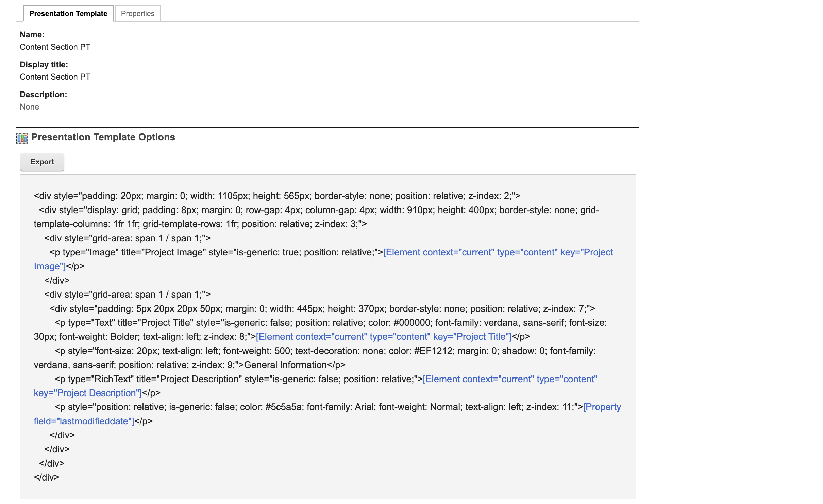
Task: Click the General Information paragraph text
Action: [x=285, y=365]
